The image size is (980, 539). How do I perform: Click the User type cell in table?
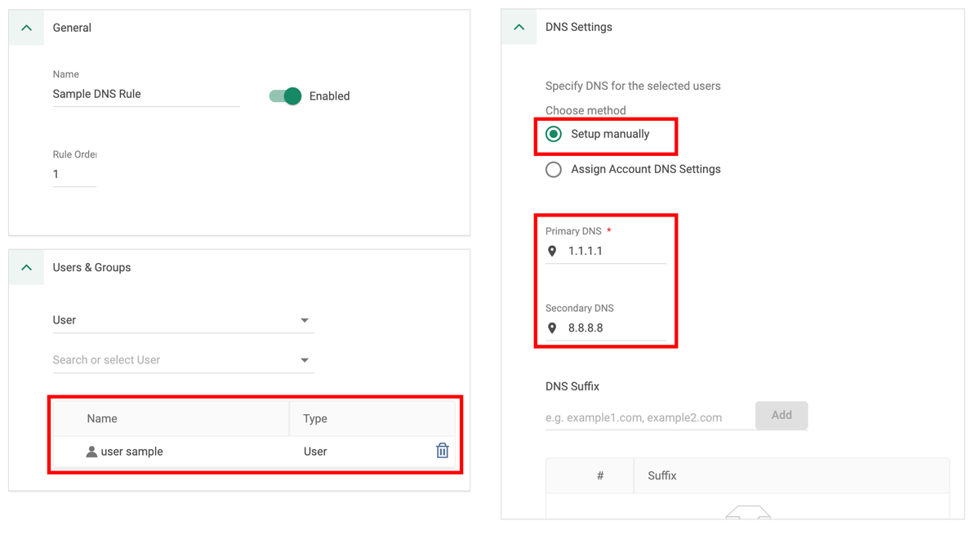click(x=315, y=452)
